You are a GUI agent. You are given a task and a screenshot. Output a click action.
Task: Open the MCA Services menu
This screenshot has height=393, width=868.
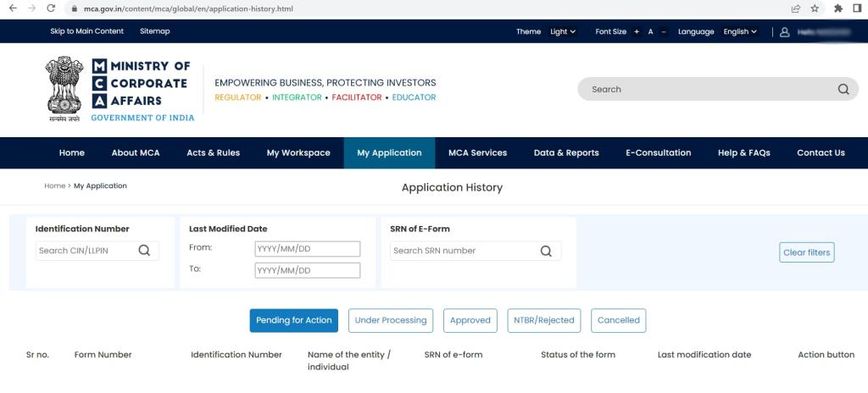coord(477,153)
